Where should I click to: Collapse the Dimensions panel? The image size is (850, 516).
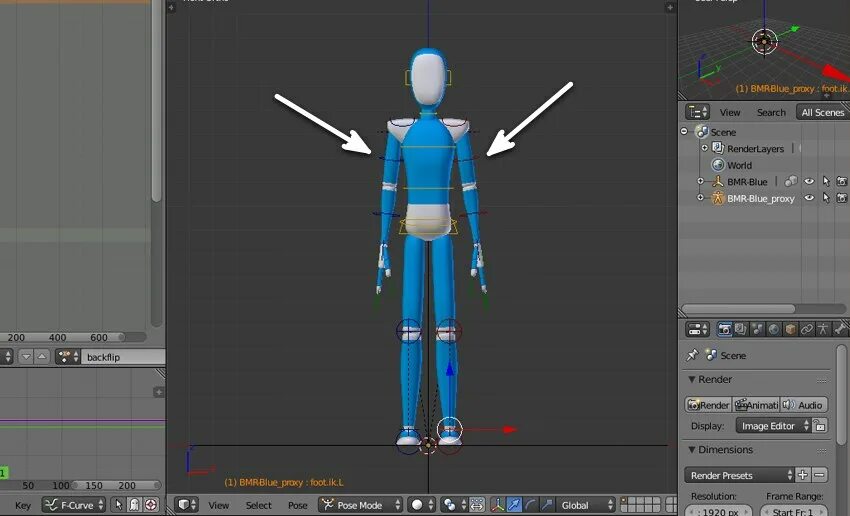[x=692, y=449]
